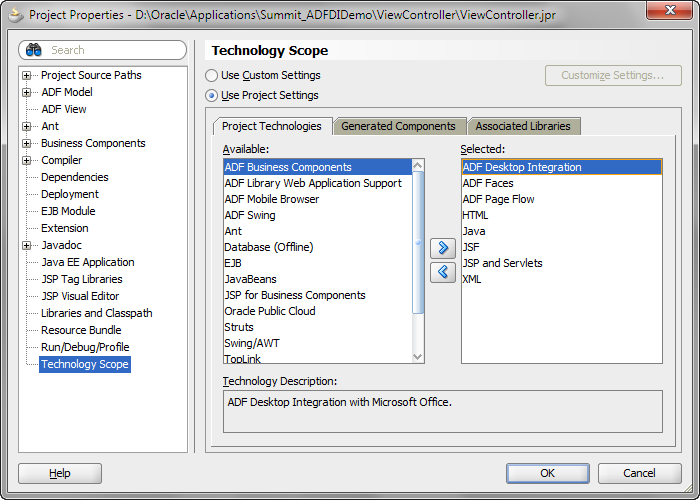700x500 pixels.
Task: Select JSP Tag Libraries in tree
Action: click(82, 279)
